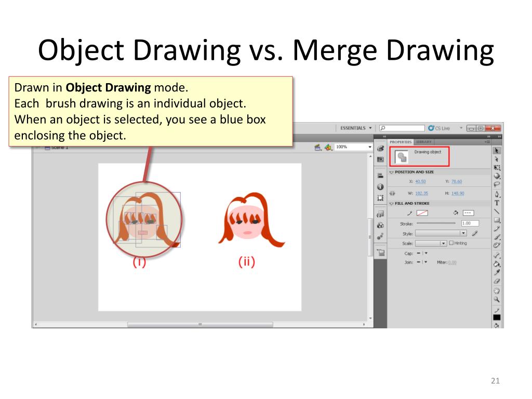
Task: Click the stroke value field 1.00
Action: click(x=470, y=223)
